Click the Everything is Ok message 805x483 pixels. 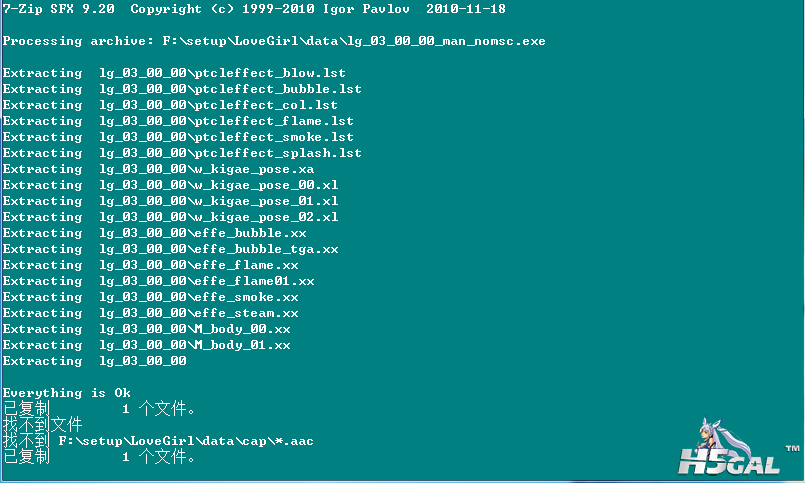click(x=67, y=393)
